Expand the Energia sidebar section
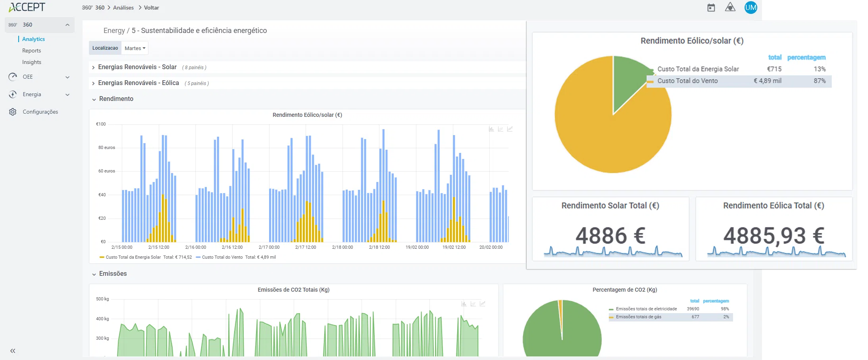868x360 pixels. pos(67,95)
